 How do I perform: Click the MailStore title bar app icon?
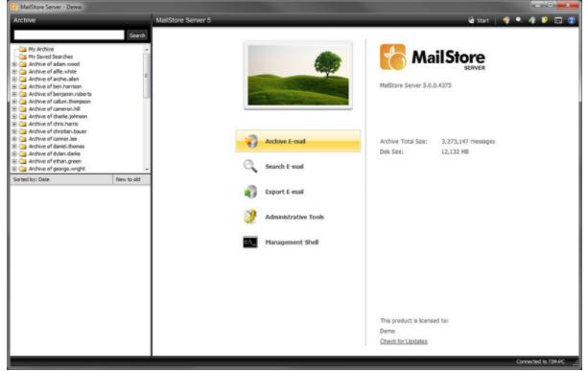pyautogui.click(x=13, y=7)
